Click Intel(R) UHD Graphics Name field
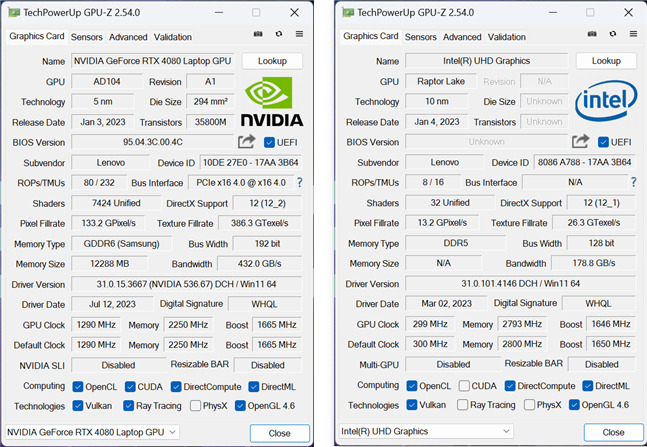This screenshot has height=447, width=647. tap(486, 61)
